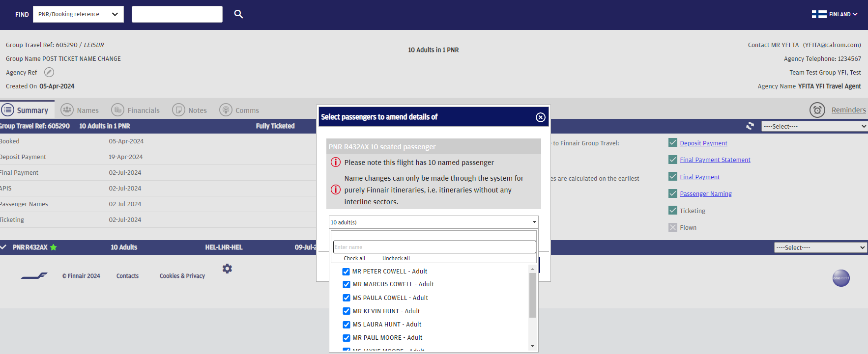Click the Financials tab coins icon

pyautogui.click(x=118, y=110)
